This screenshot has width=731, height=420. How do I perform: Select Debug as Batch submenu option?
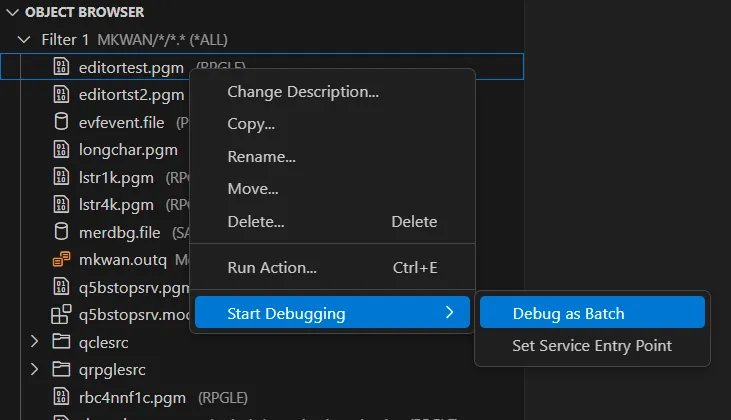[x=568, y=313]
